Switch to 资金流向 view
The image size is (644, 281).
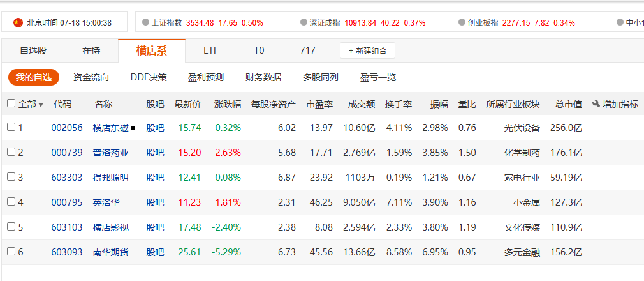(91, 77)
